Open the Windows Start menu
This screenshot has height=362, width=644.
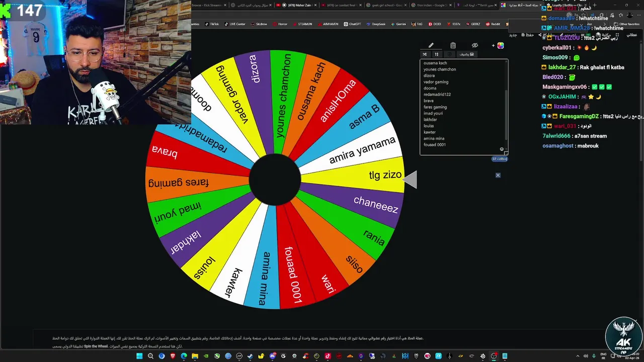point(139,356)
